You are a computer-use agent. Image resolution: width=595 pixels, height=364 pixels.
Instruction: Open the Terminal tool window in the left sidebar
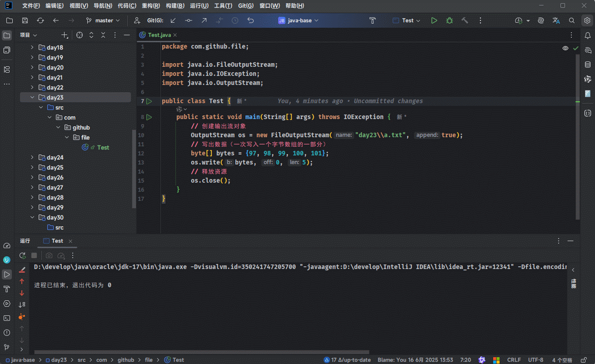click(7, 318)
